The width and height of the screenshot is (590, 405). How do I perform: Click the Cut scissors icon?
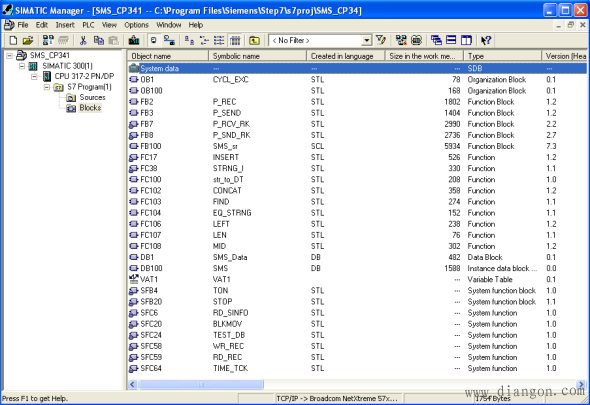83,40
